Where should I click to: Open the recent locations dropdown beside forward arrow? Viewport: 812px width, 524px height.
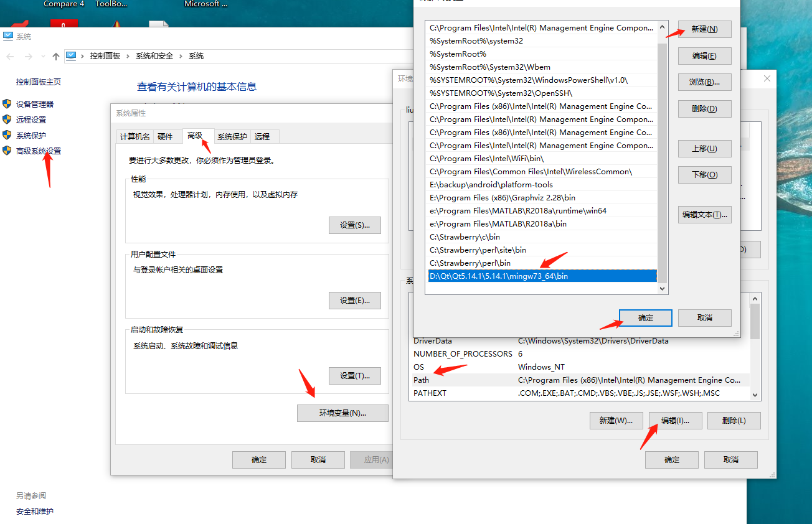[x=42, y=56]
